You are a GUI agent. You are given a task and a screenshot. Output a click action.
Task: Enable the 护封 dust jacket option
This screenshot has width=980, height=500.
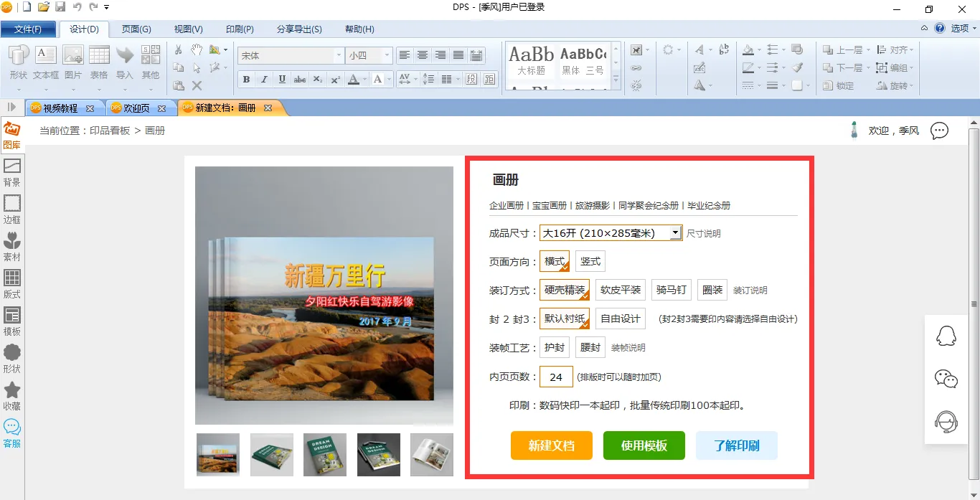pos(554,347)
